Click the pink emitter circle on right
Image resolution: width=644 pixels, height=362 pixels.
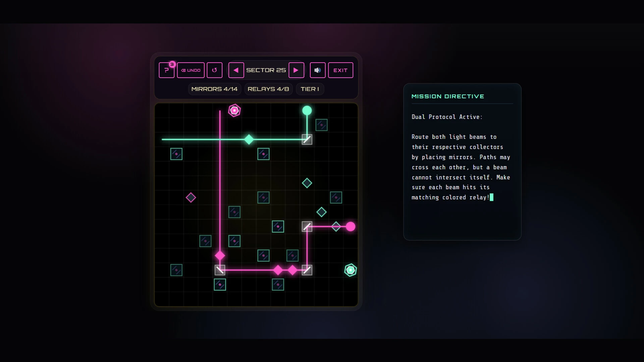pos(351,227)
